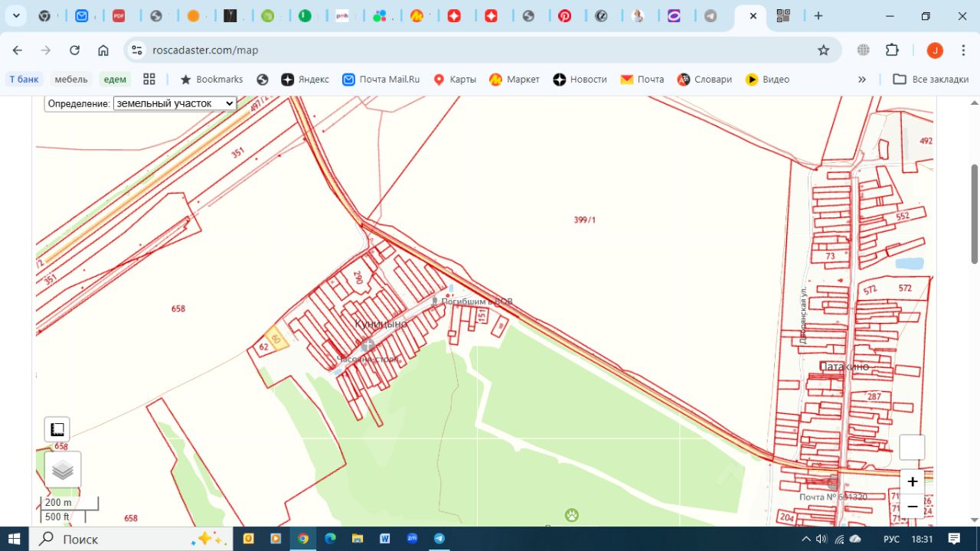This screenshot has height=551, width=980.
Task: Click the Куницыно village label
Action: click(381, 324)
